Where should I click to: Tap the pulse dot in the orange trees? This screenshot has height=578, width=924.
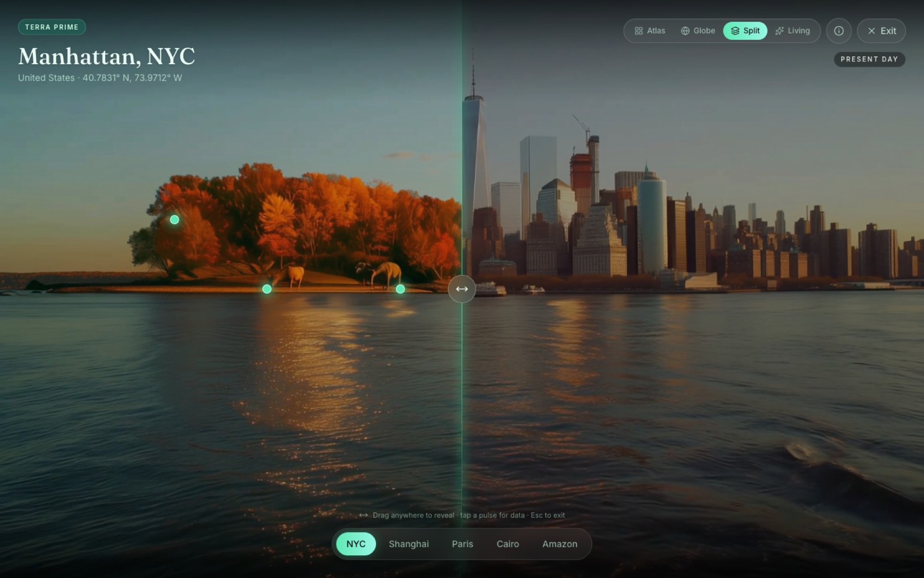click(174, 220)
